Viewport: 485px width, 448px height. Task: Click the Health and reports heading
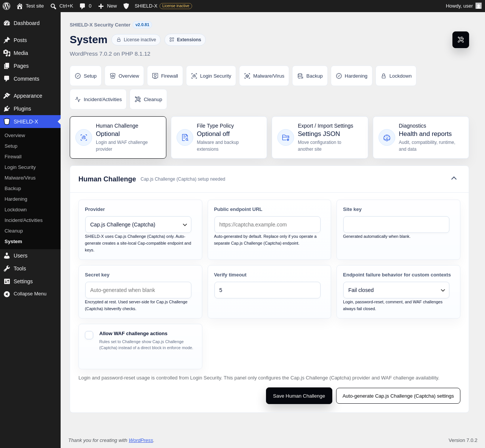pyautogui.click(x=425, y=134)
